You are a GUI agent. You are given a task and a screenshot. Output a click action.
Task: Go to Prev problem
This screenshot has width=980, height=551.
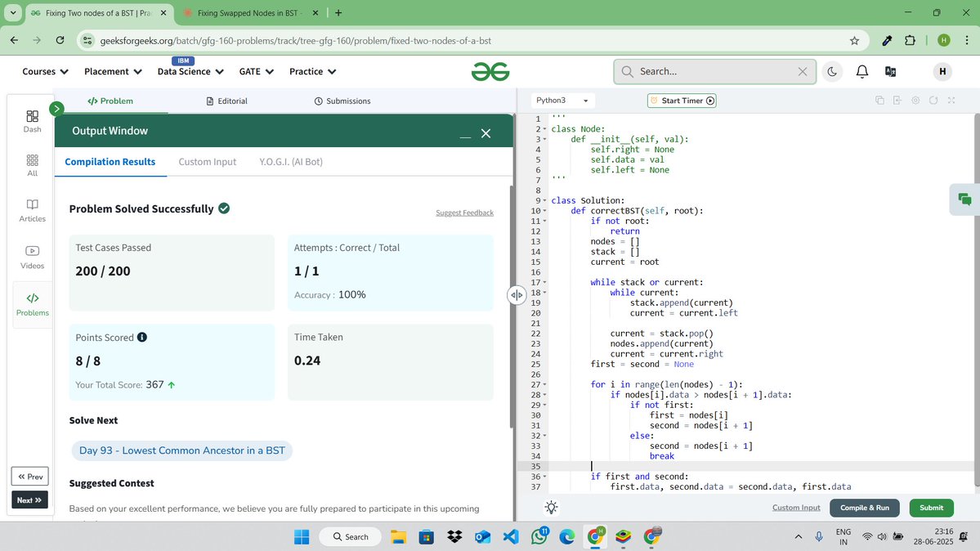coord(29,477)
